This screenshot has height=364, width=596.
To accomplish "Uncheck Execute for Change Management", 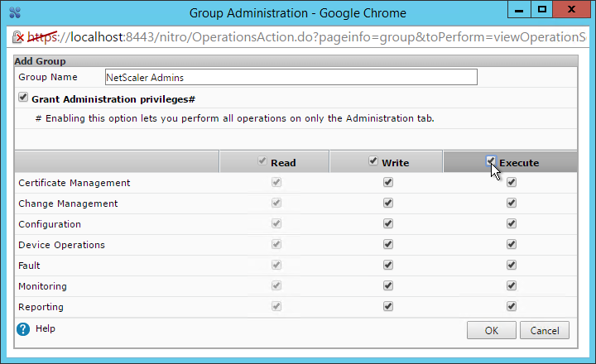I will (512, 203).
